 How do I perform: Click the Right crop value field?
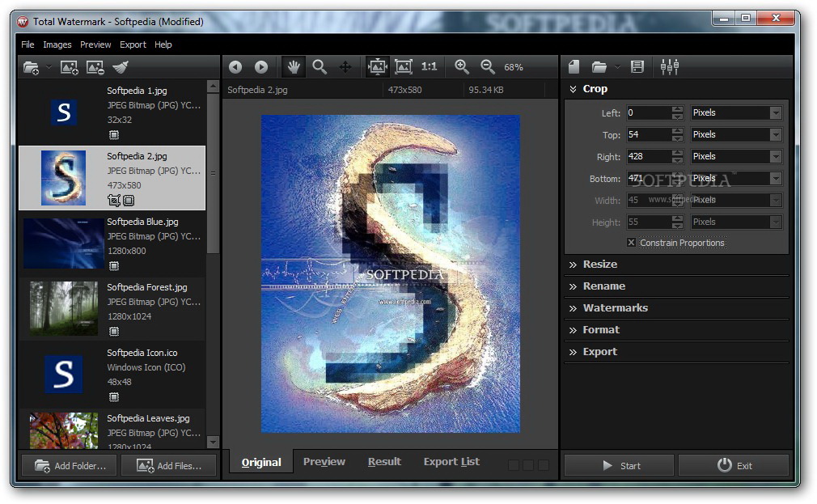pyautogui.click(x=649, y=156)
